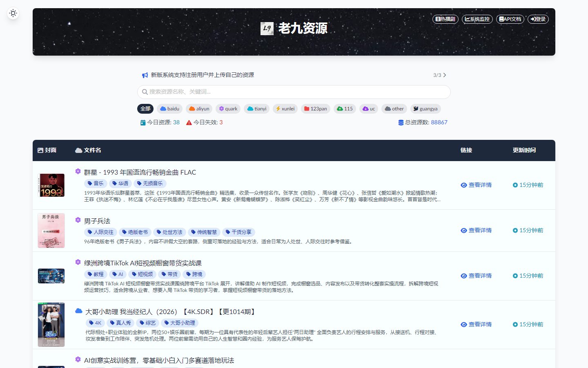Filter resources by uc
The height and width of the screenshot is (368, 588).
point(369,109)
